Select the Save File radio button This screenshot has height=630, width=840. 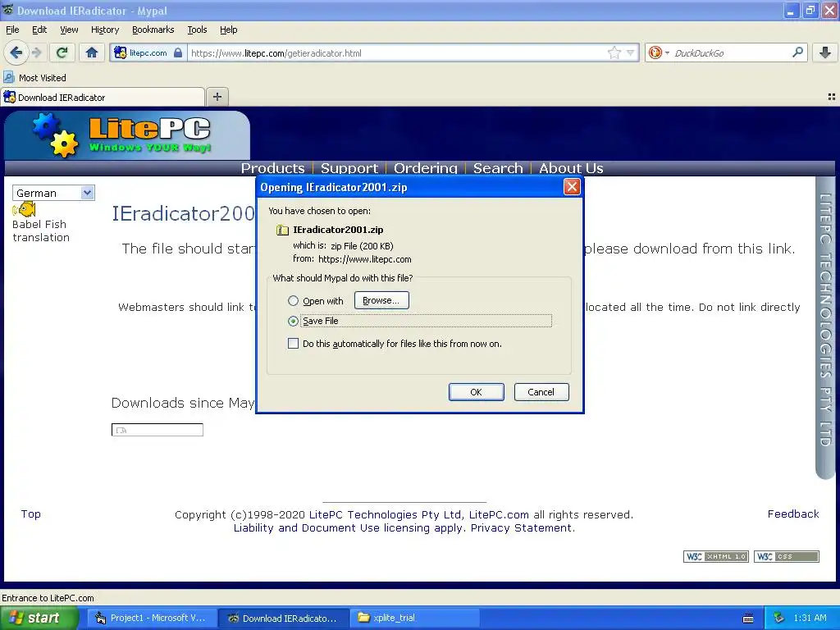[x=293, y=321]
